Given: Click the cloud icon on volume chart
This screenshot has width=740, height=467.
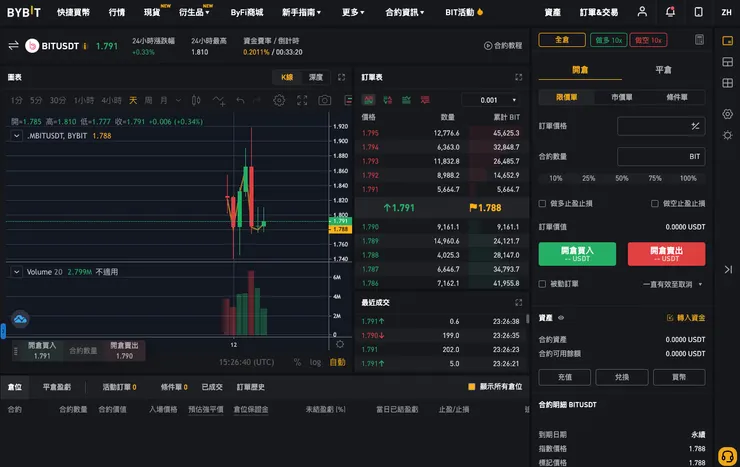Looking at the screenshot, I should click(x=20, y=319).
